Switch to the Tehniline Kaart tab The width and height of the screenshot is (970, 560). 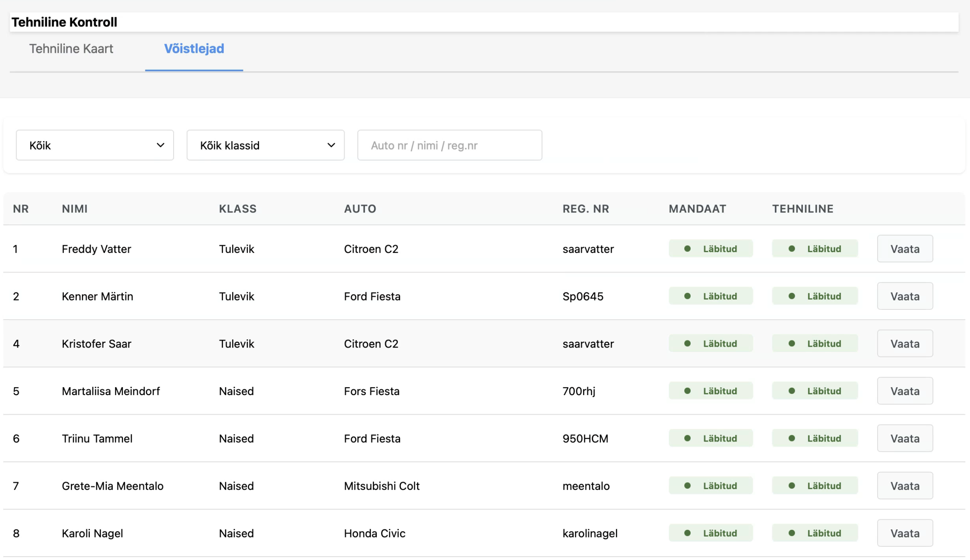click(71, 49)
